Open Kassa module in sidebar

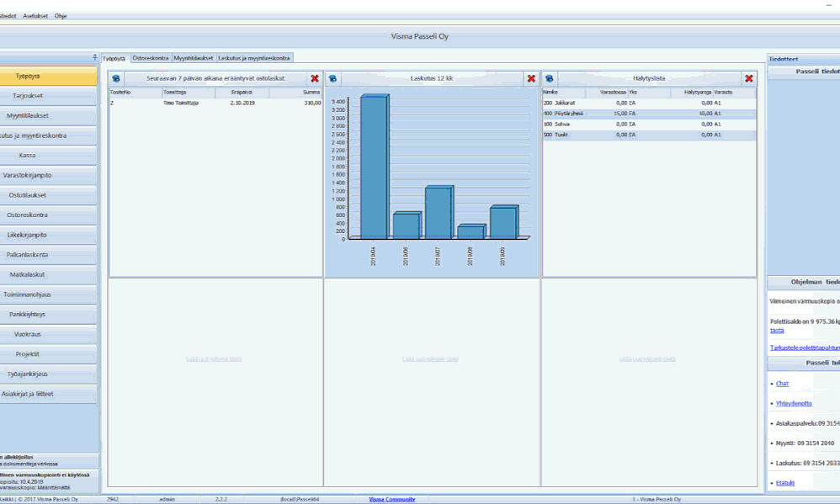point(48,156)
